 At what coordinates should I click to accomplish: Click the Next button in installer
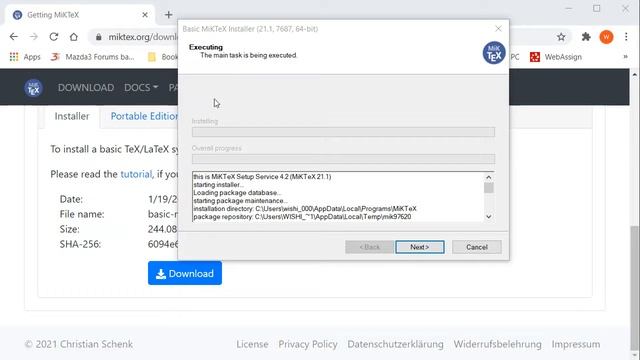click(420, 247)
